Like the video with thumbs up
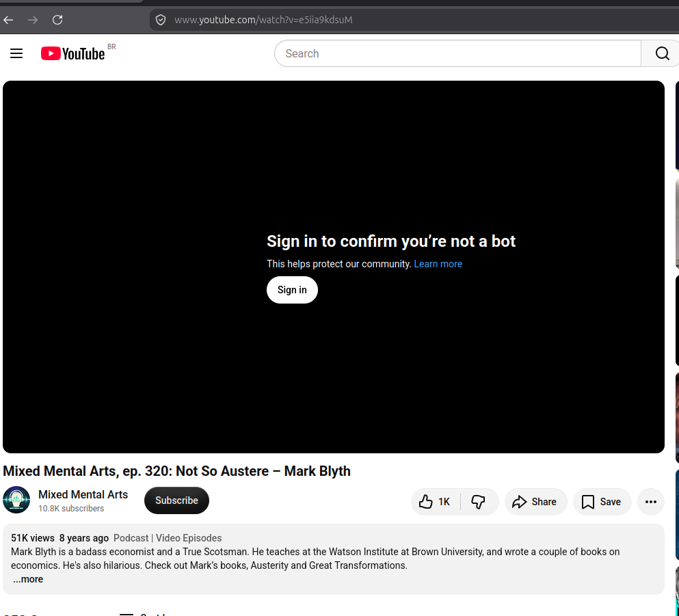This screenshot has height=616, width=679. tap(435, 502)
